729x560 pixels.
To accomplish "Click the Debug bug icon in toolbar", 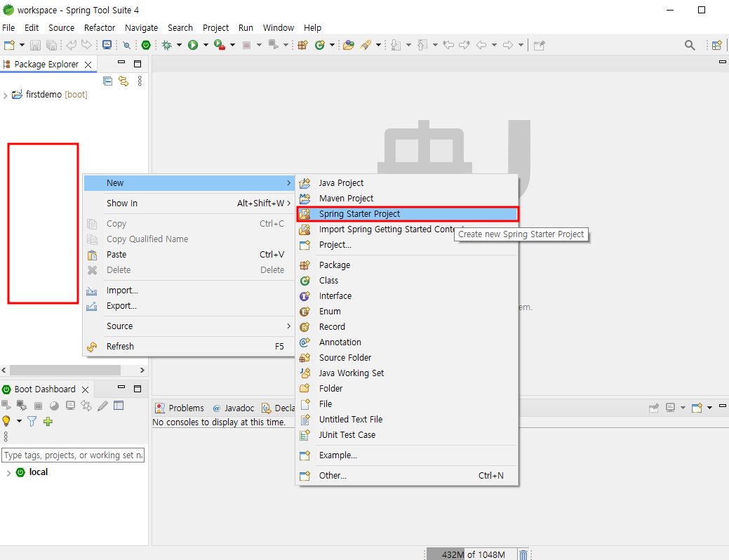I will (166, 45).
